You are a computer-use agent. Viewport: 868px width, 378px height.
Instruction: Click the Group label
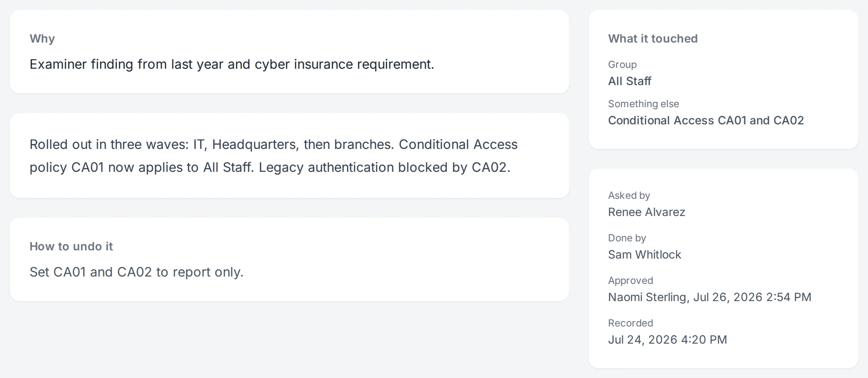point(622,65)
